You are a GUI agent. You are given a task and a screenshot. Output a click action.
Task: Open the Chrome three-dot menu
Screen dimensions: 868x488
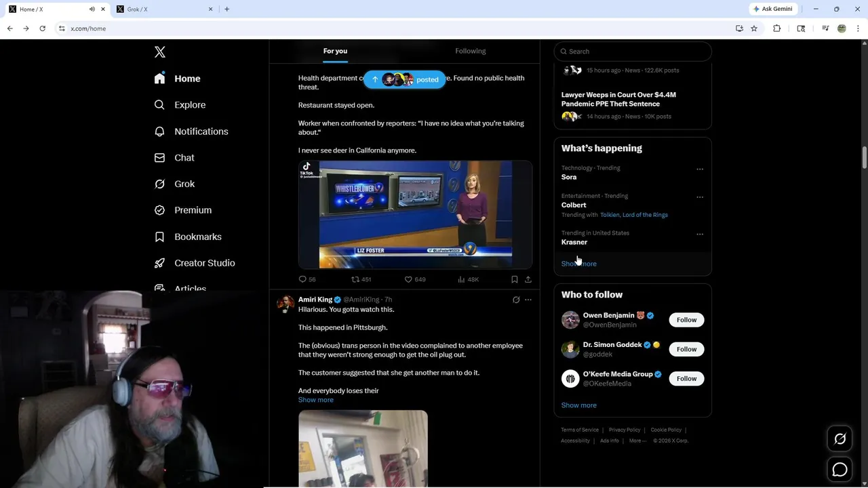[x=859, y=28]
